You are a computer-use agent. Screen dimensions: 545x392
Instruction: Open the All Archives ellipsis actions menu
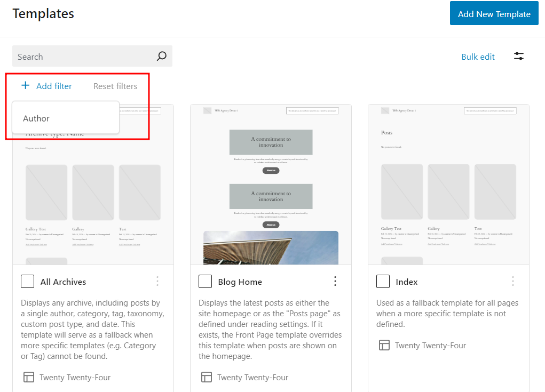pyautogui.click(x=157, y=282)
